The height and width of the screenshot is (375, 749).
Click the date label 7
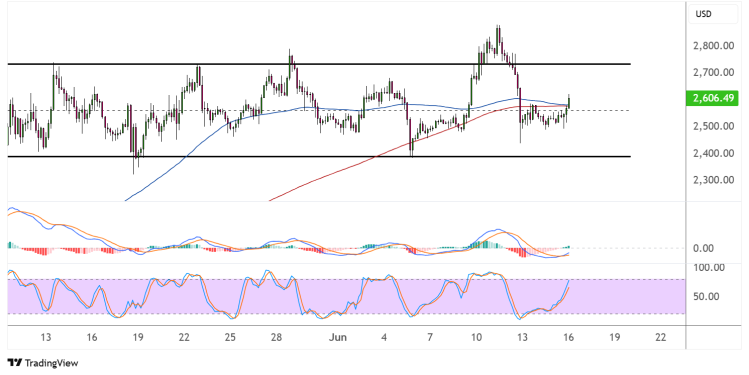point(430,337)
